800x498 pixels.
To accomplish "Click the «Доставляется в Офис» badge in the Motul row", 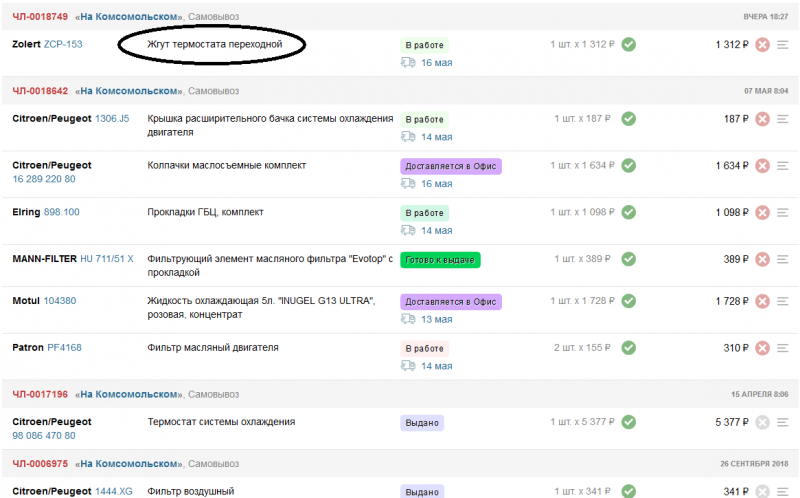I will (451, 302).
